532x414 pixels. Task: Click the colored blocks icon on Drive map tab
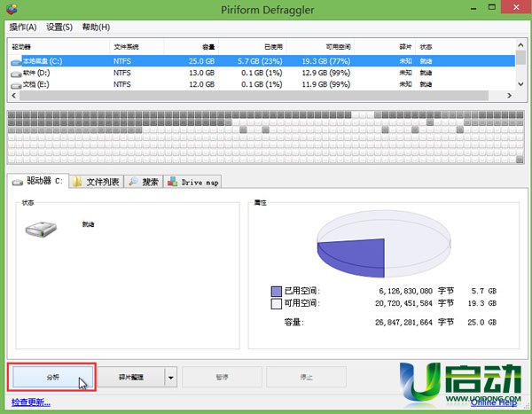172,182
